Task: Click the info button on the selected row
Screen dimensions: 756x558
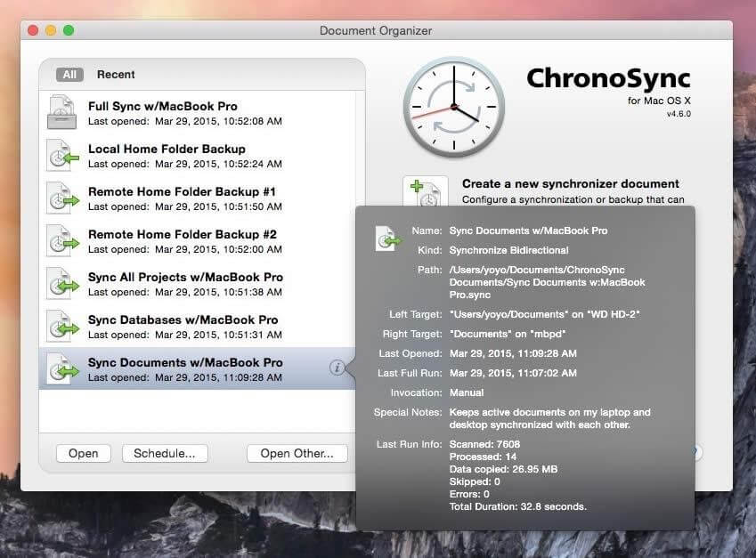Action: point(337,368)
